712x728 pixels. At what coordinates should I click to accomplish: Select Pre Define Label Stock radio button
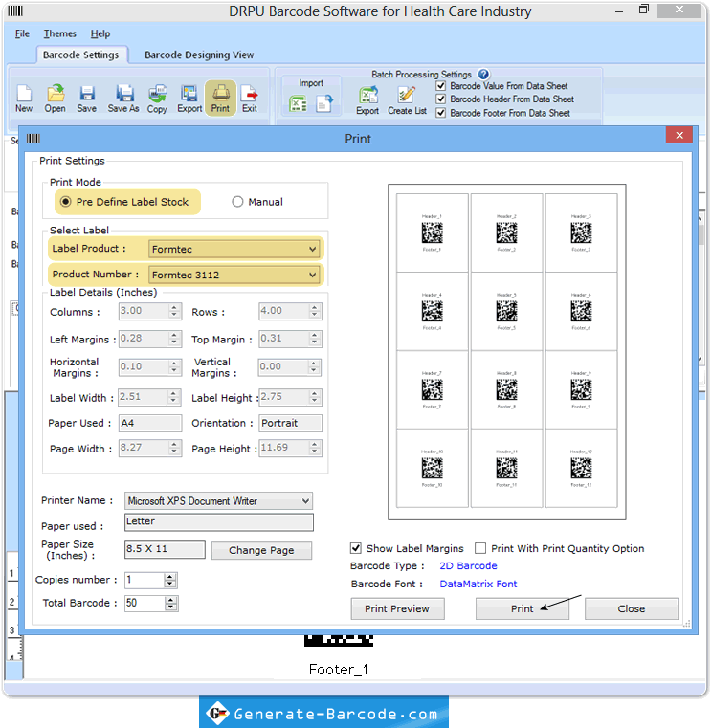[66, 202]
